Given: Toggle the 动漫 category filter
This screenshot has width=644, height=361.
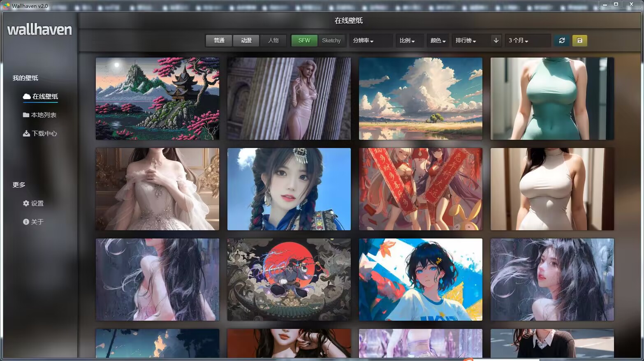Looking at the screenshot, I should click(246, 40).
